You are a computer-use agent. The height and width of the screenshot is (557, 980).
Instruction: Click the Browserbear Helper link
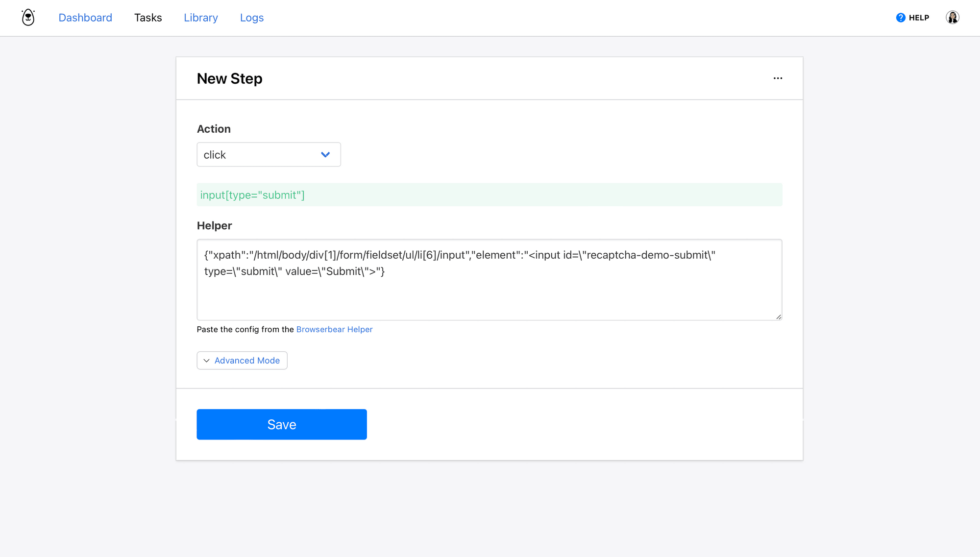[334, 329]
